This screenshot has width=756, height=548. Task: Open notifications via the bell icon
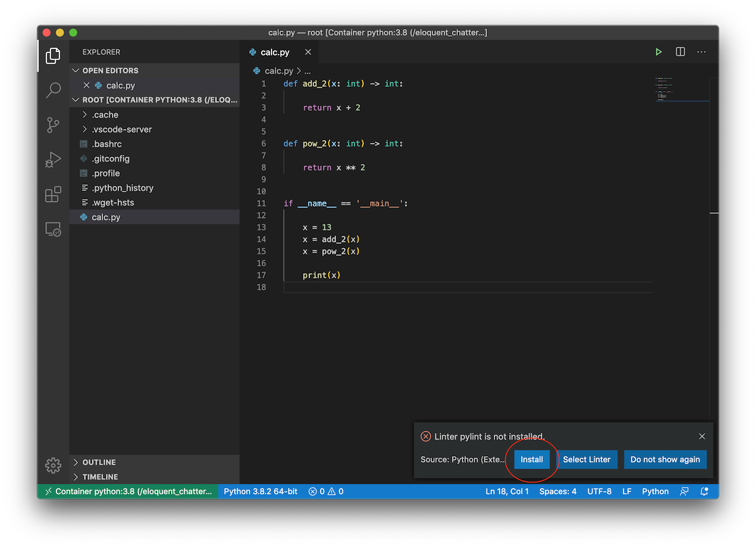tap(705, 491)
